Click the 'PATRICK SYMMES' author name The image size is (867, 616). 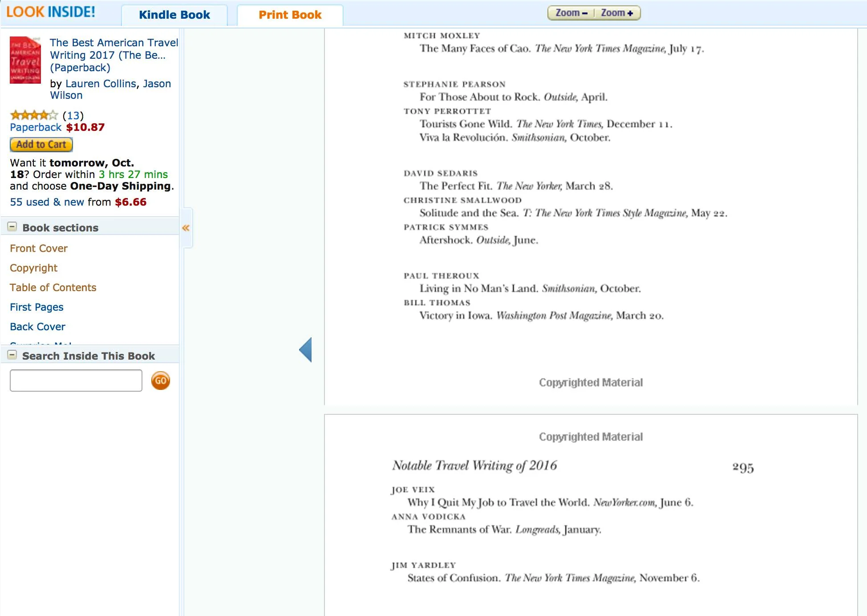tap(446, 227)
